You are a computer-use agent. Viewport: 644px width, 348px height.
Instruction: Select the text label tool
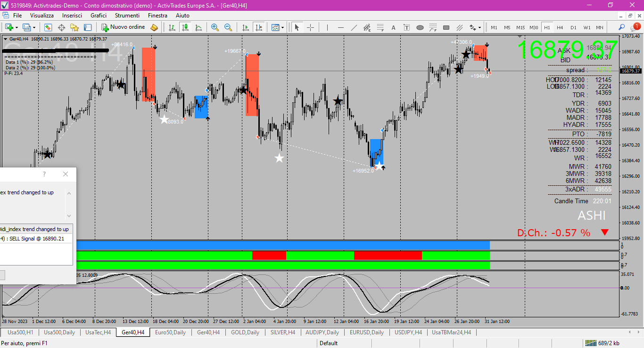[406, 27]
